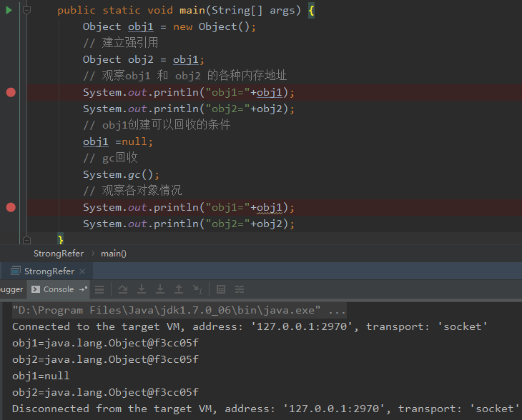
Task: Click the final 'obj2=' println code line
Action: (x=189, y=224)
